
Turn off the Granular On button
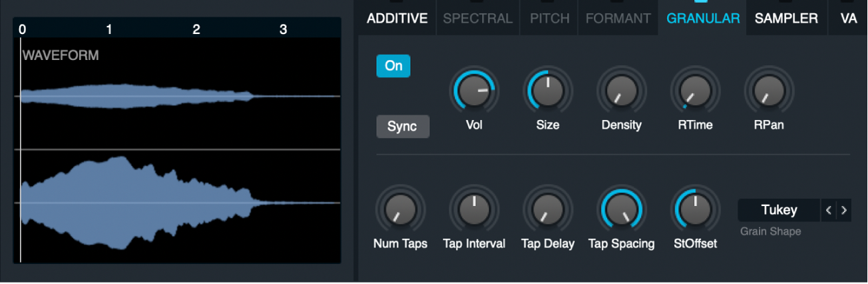point(393,66)
